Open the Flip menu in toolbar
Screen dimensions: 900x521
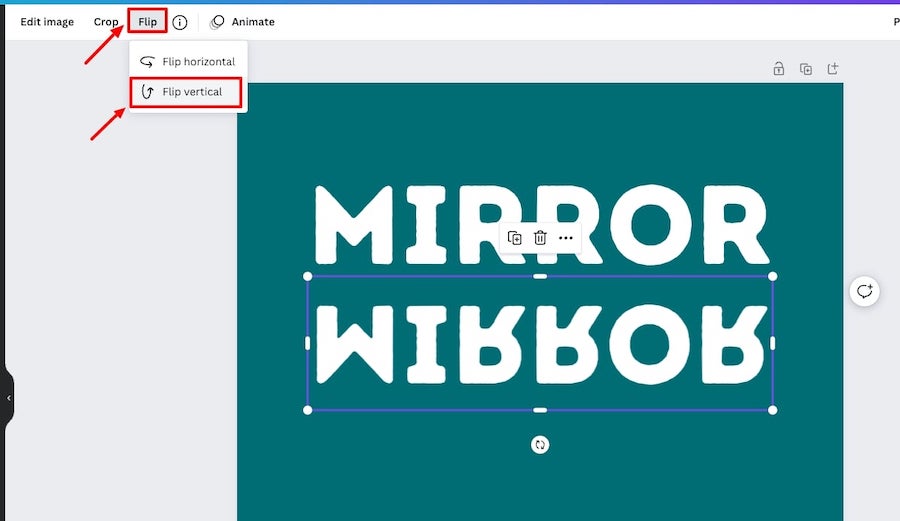(x=148, y=22)
